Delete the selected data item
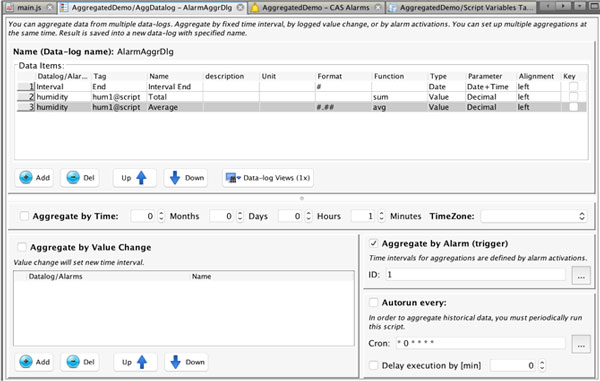 click(x=80, y=178)
